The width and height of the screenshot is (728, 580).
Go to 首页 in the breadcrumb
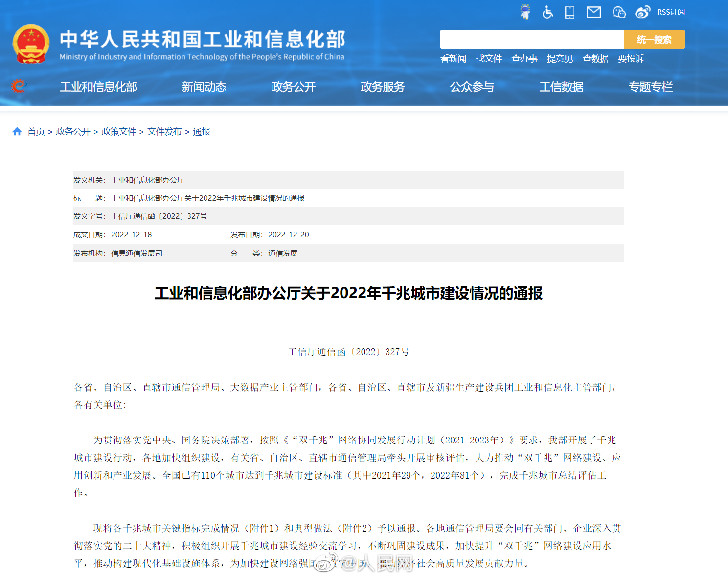coord(36,131)
